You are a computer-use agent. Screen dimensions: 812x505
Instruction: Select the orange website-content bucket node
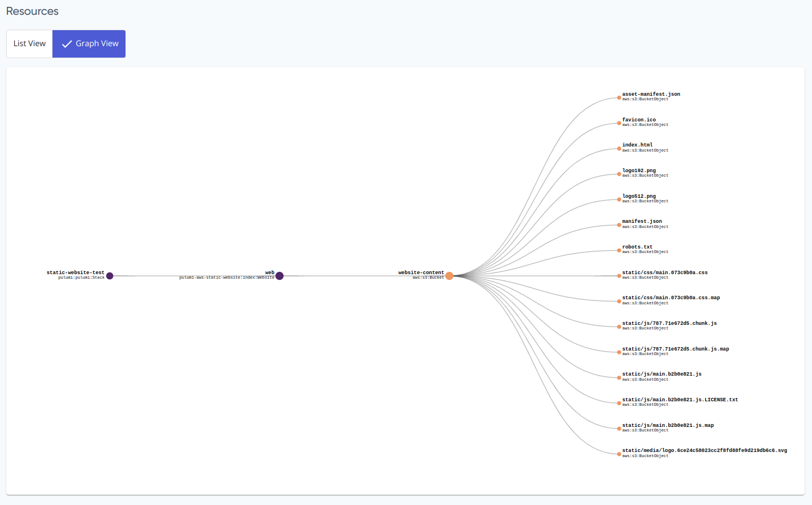(449, 276)
